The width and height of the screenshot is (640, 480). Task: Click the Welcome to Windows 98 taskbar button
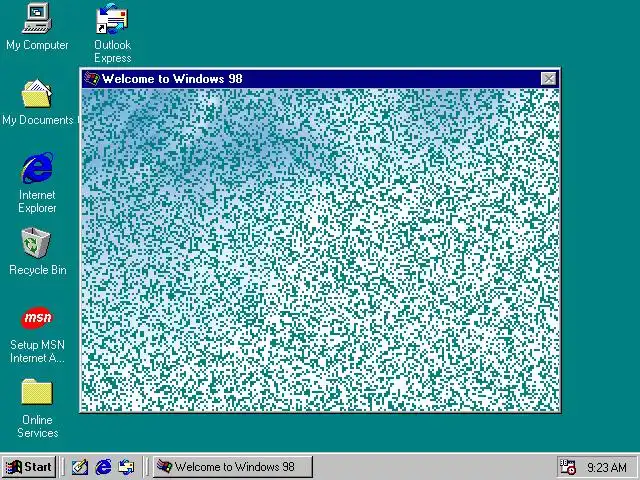[x=233, y=467]
